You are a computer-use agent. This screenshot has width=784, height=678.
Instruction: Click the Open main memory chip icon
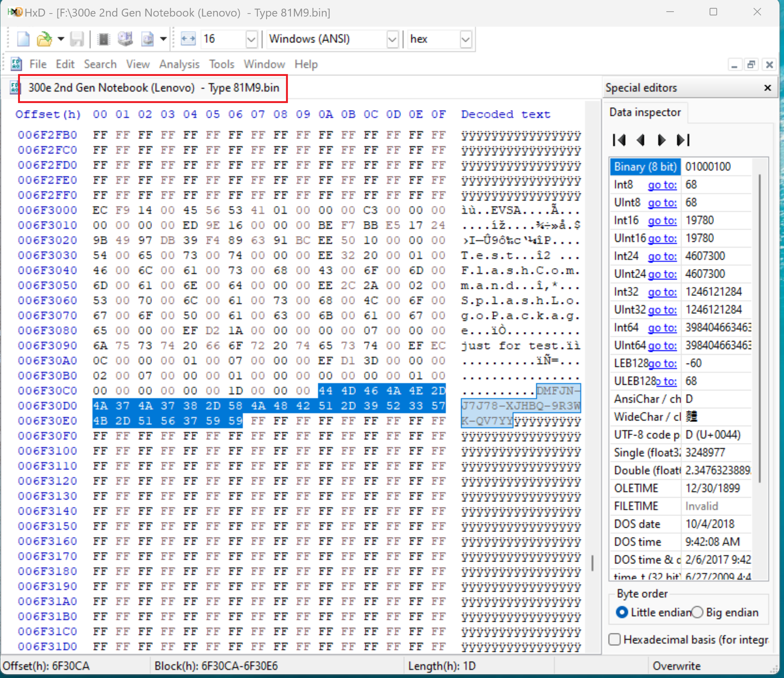pos(103,39)
